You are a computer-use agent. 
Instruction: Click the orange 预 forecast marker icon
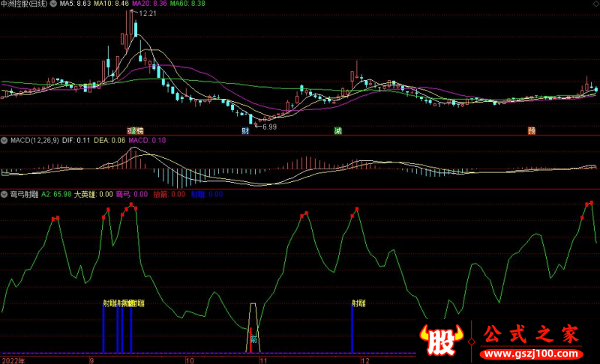pyautogui.click(x=532, y=130)
